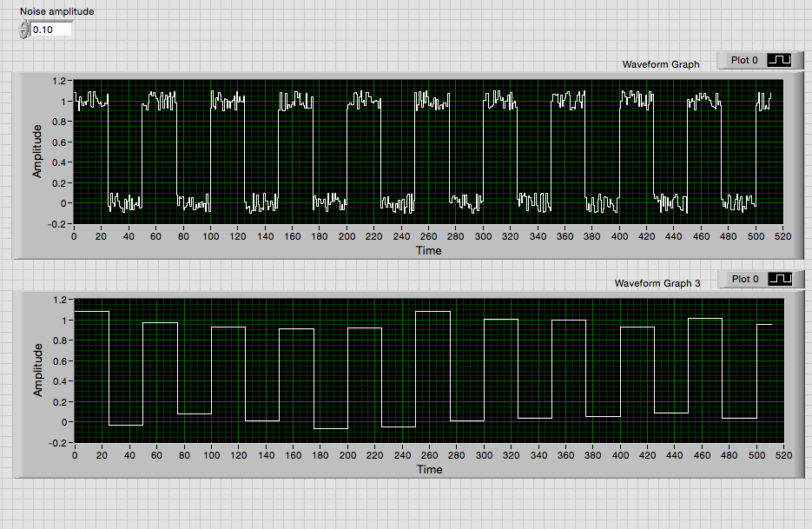Screen dimensions: 812x529
Task: Select the 0 starting X-axis value on Waveform Graph
Action: [74, 236]
